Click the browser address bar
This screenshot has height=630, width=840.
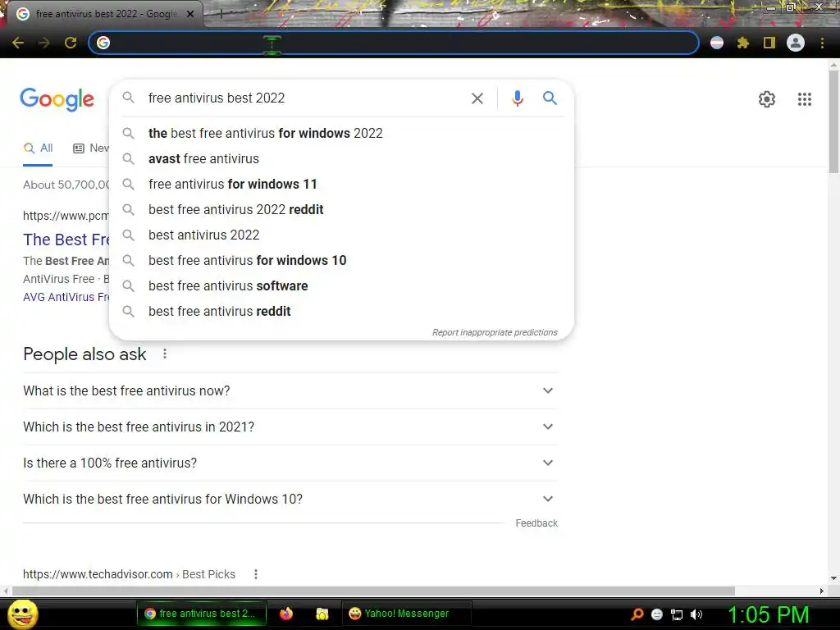394,43
